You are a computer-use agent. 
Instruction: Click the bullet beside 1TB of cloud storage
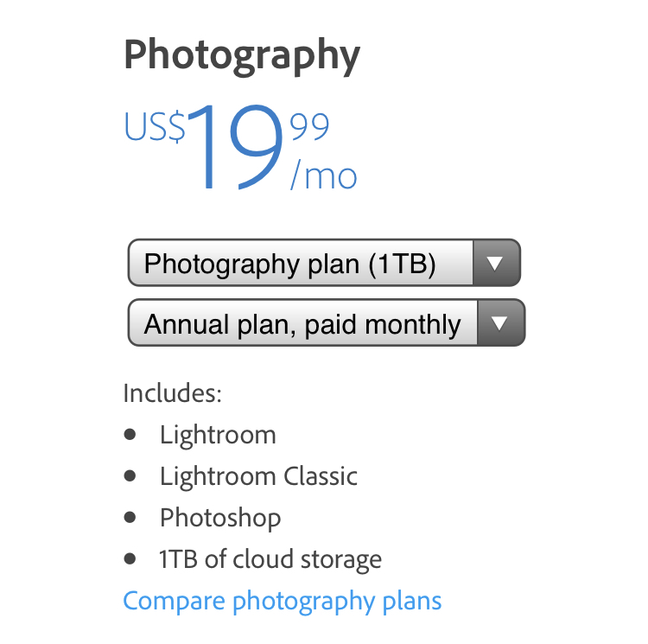[130, 558]
